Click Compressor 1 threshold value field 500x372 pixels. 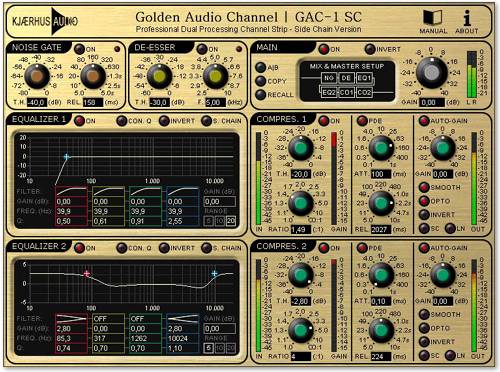coord(301,174)
